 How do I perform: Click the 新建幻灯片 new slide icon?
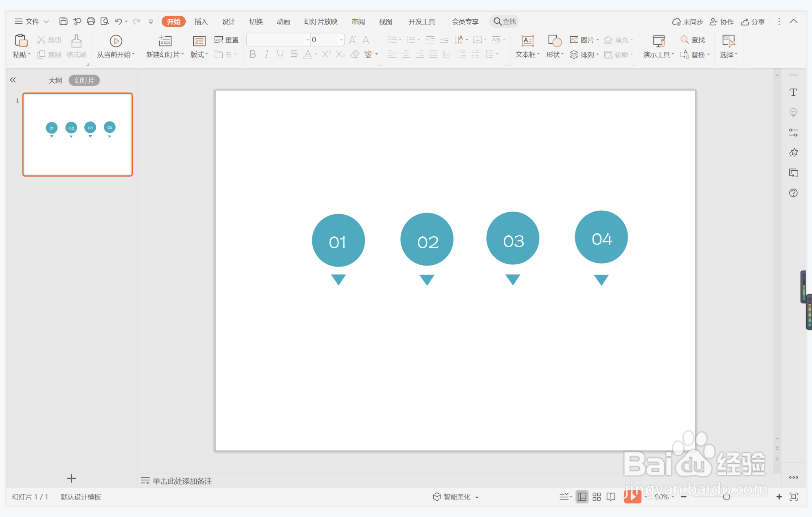coord(165,41)
